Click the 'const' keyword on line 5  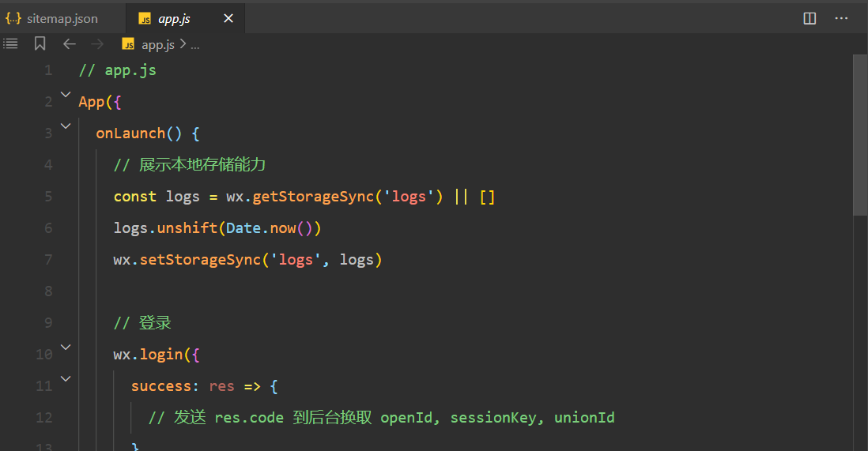[x=135, y=197]
